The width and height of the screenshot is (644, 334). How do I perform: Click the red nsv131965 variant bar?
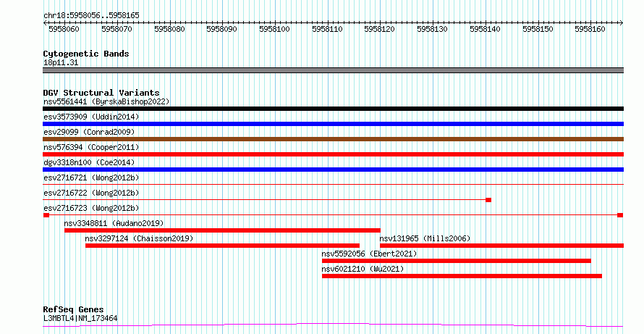pyautogui.click(x=502, y=246)
